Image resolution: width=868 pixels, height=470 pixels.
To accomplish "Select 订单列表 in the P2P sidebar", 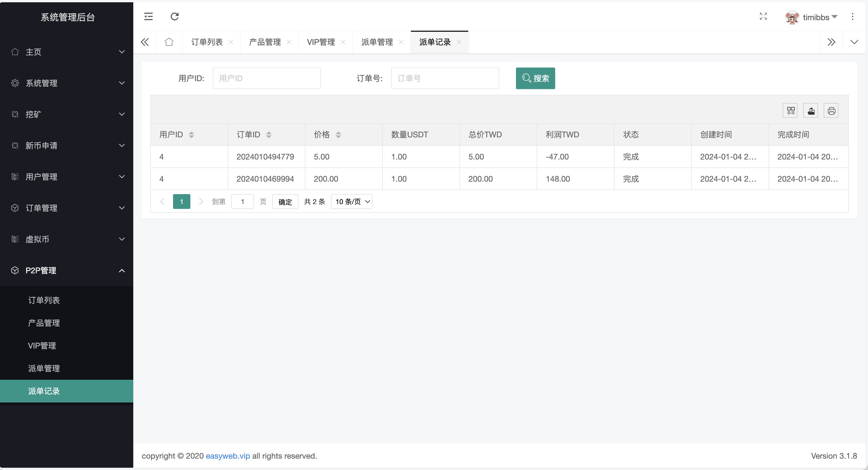I will tap(44, 300).
